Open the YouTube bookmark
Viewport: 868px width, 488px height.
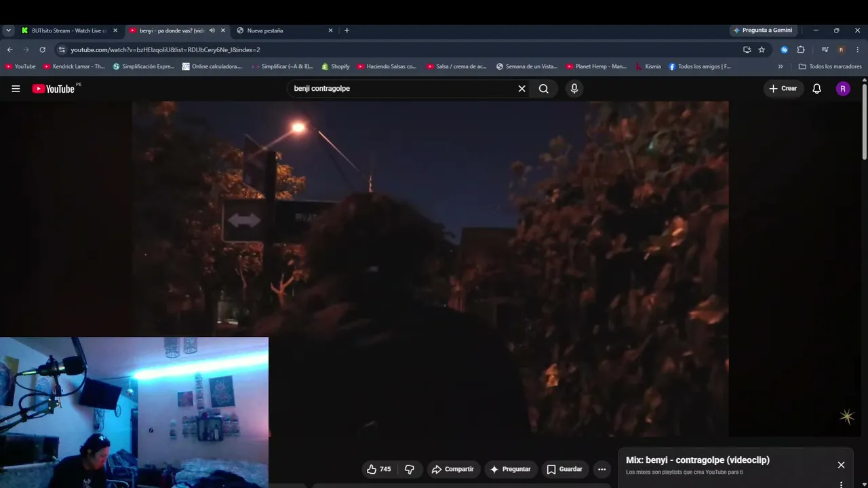(x=20, y=66)
